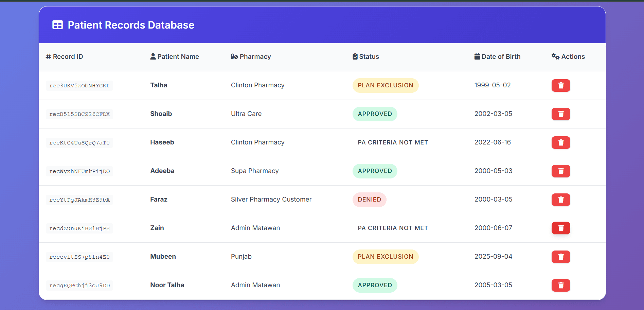
Task: Click date of birth 2025-09-04
Action: click(493, 257)
